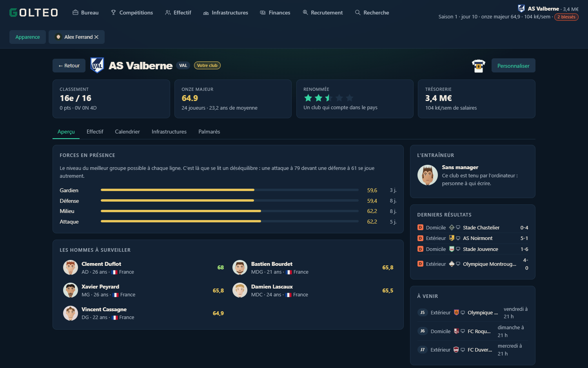
Task: Click the J6 matchday badge
Action: point(422,331)
